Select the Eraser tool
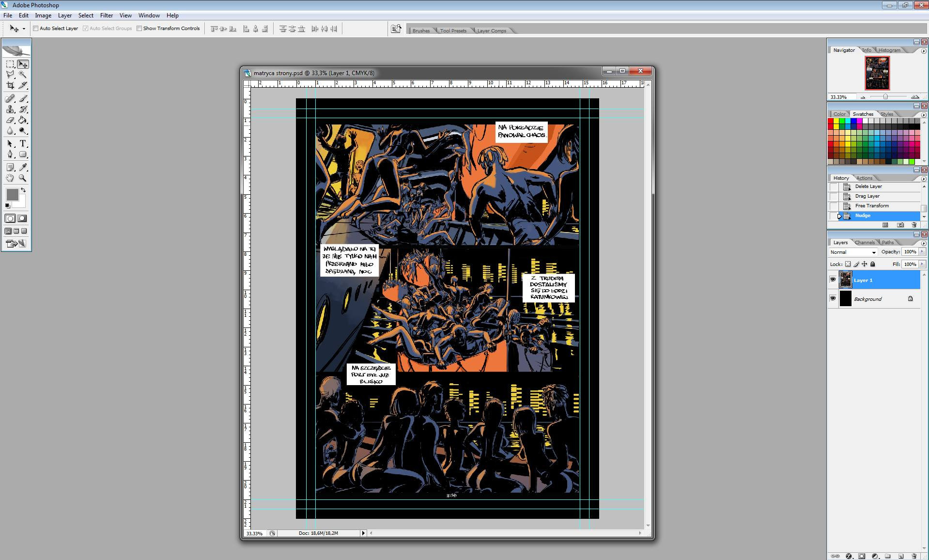 point(10,120)
